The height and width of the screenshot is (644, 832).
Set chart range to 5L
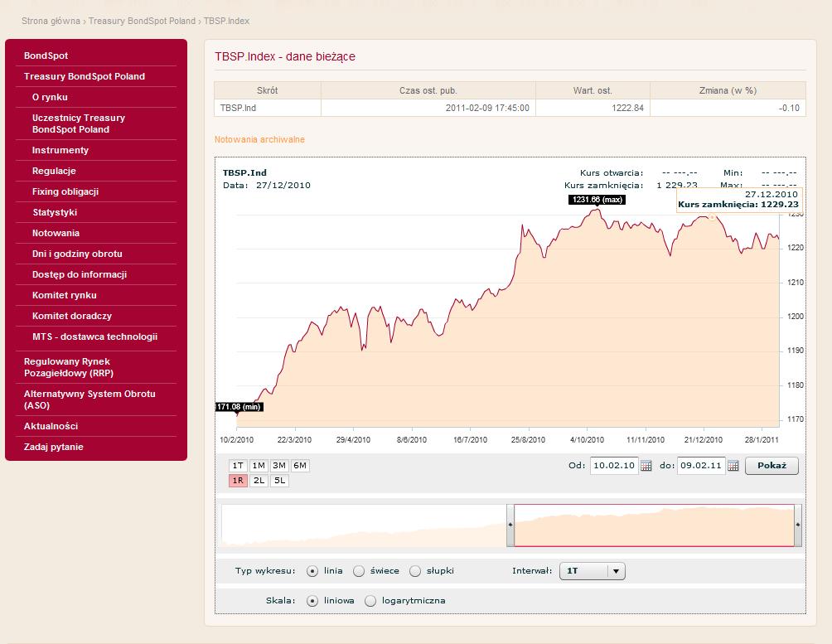[x=279, y=481]
